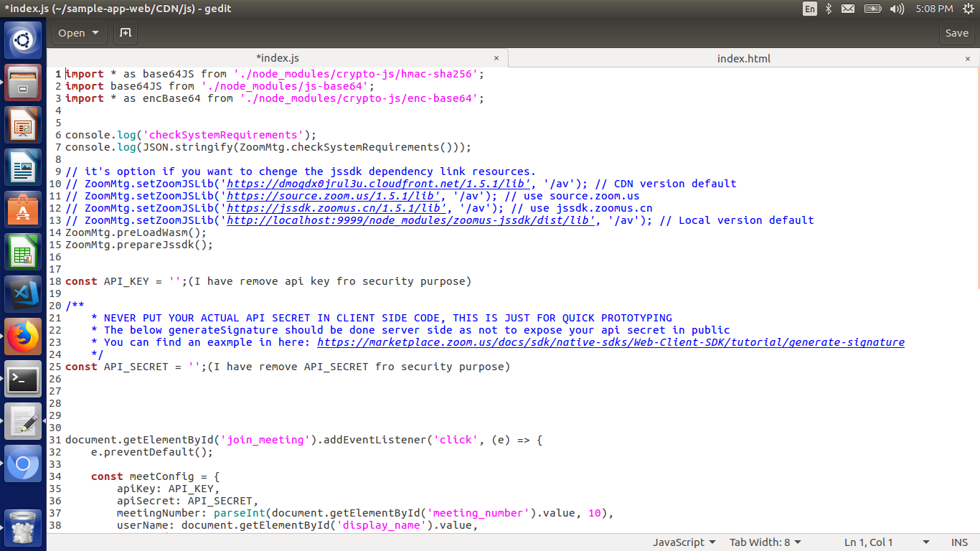Click the localhost:9999 node_modules URL

[x=412, y=220]
